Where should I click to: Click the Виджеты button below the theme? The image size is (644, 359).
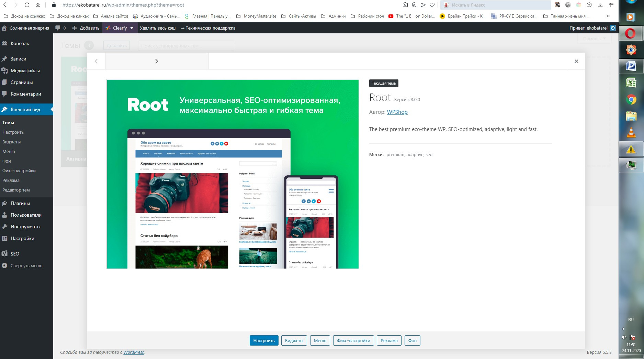pos(294,340)
